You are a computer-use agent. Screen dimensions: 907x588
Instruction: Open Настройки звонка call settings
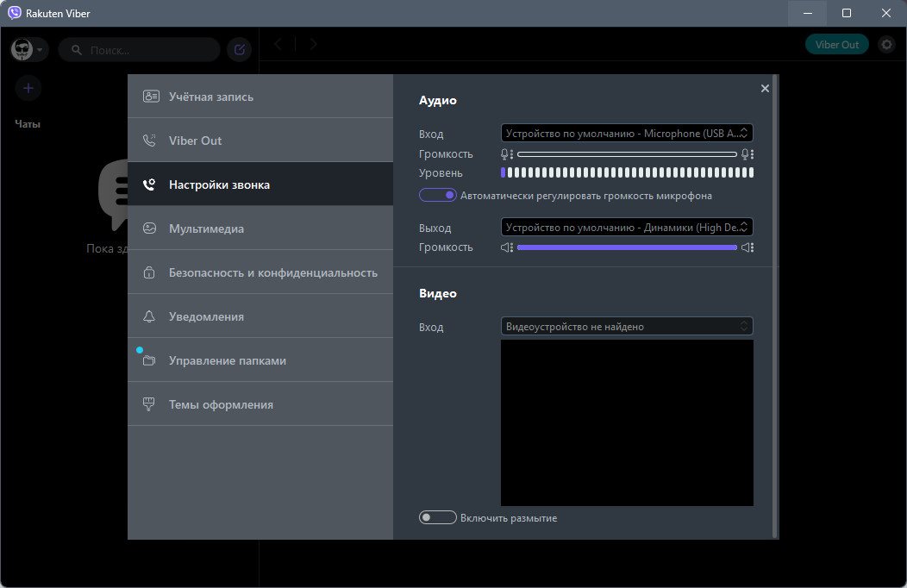click(260, 184)
